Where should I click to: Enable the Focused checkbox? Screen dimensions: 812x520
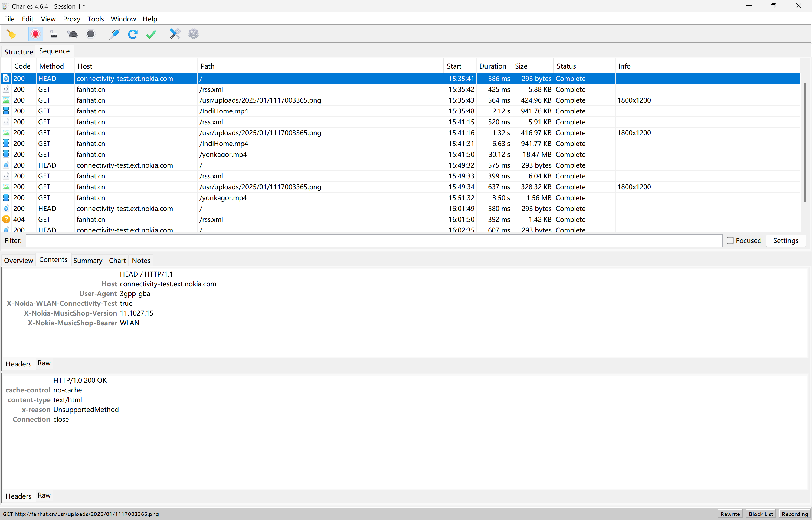pyautogui.click(x=730, y=241)
